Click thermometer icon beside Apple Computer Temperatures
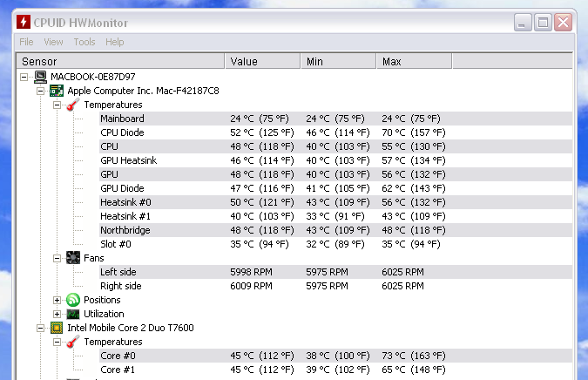588x380 pixels. (73, 105)
